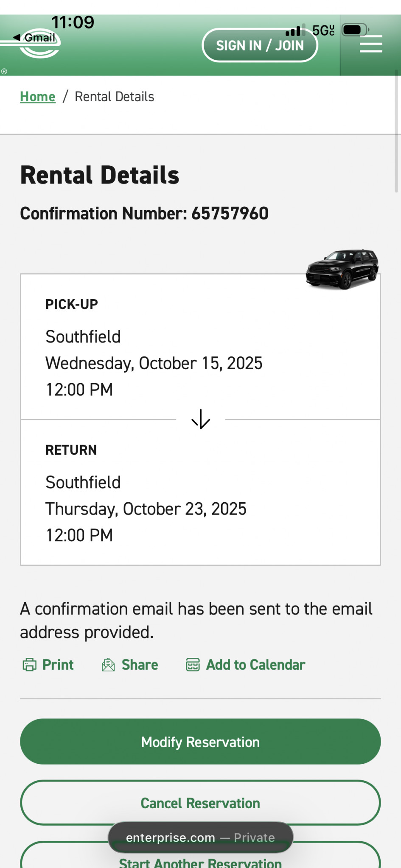Viewport: 401px width, 868px height.
Task: Tap the back arrow to Gmail
Action: click(x=17, y=37)
